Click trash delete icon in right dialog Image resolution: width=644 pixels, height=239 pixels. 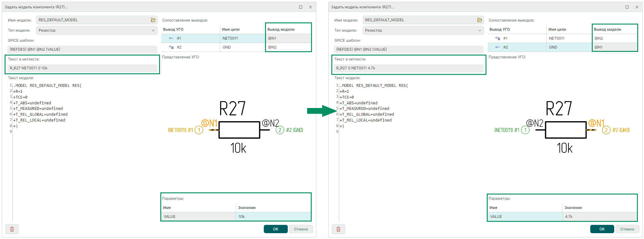tap(338, 229)
